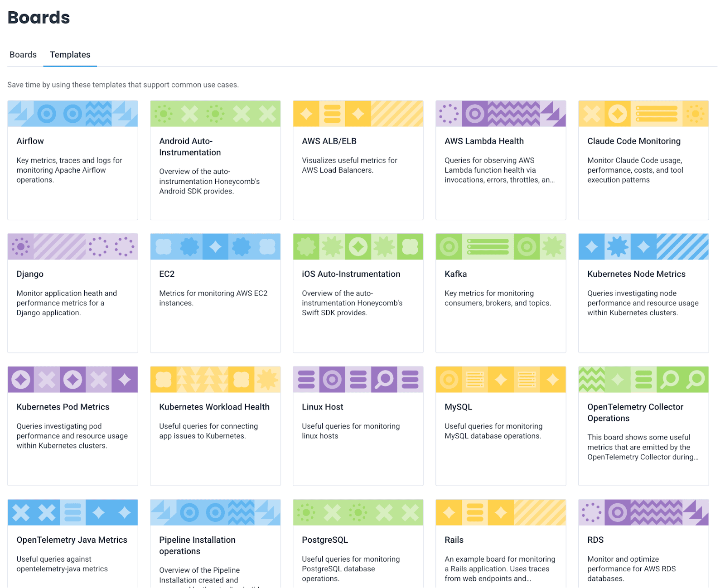
Task: Click the AWS Lambda Health purple banner
Action: (x=501, y=114)
